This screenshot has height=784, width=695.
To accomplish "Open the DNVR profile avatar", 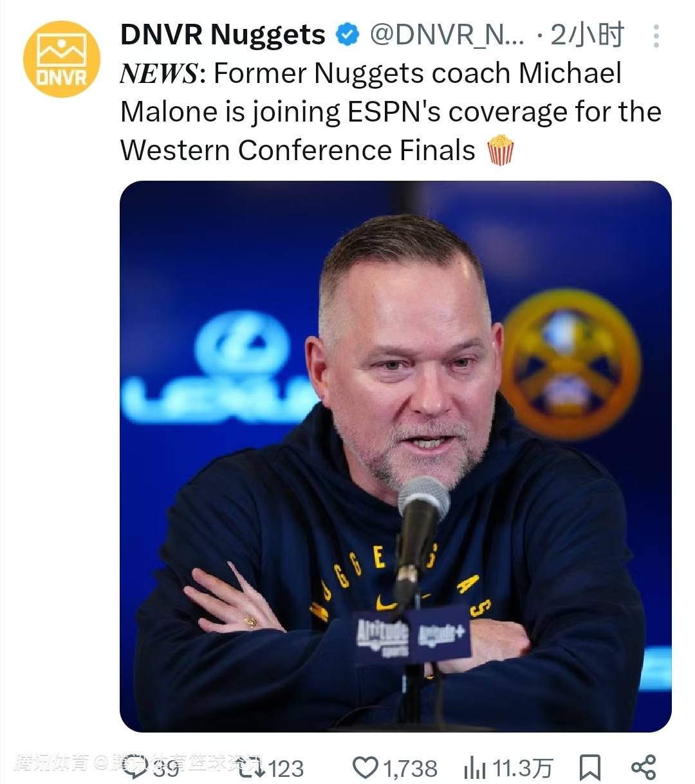I will tap(62, 59).
